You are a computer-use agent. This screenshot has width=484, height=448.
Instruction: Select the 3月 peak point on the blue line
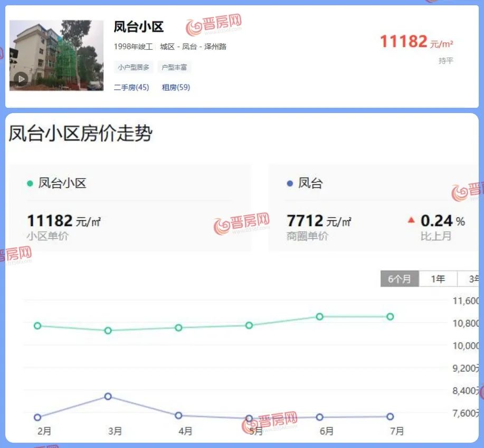pos(108,397)
